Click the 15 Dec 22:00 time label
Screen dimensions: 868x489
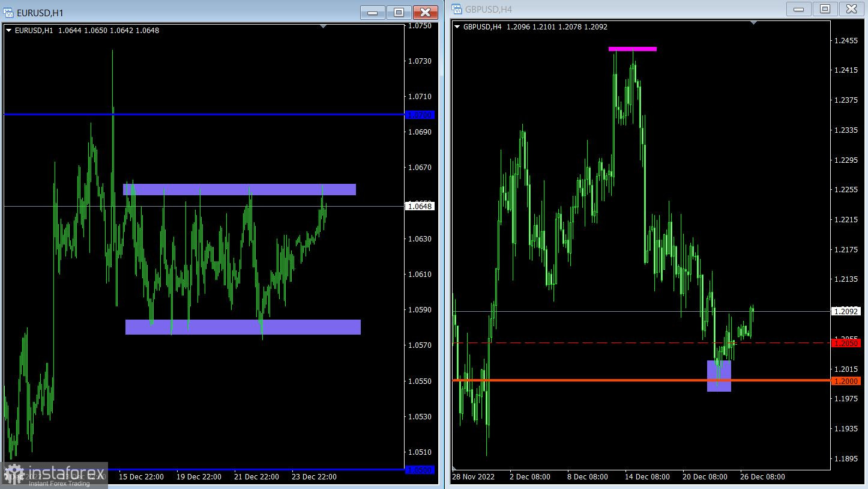(141, 477)
